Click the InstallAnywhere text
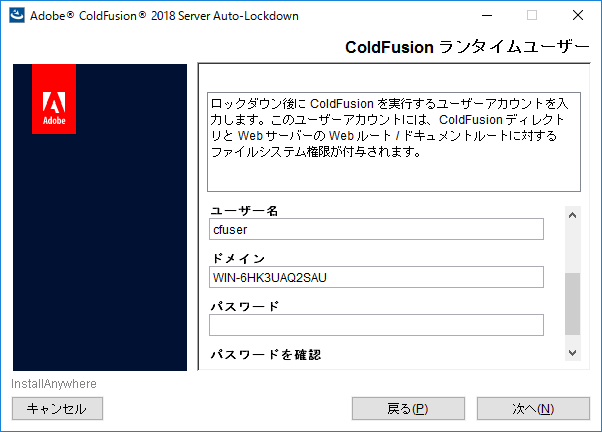 point(54,384)
